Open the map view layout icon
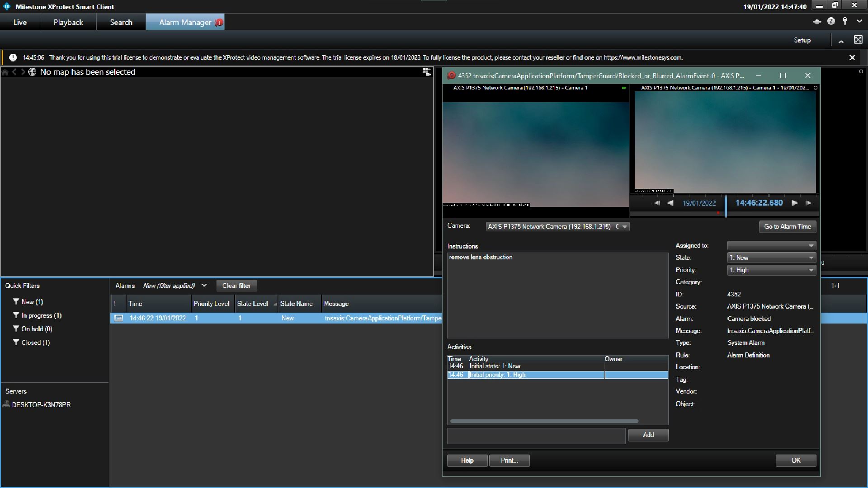The image size is (868, 488). pos(426,72)
